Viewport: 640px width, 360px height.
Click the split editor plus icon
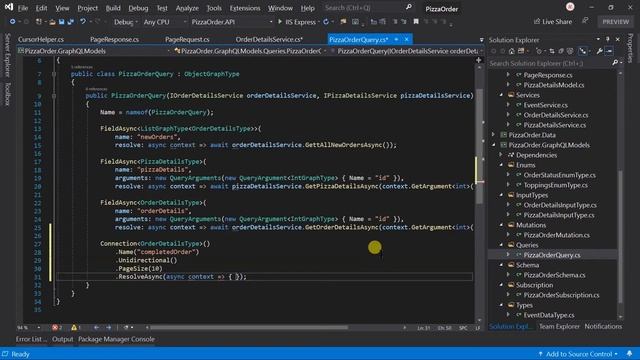click(478, 60)
